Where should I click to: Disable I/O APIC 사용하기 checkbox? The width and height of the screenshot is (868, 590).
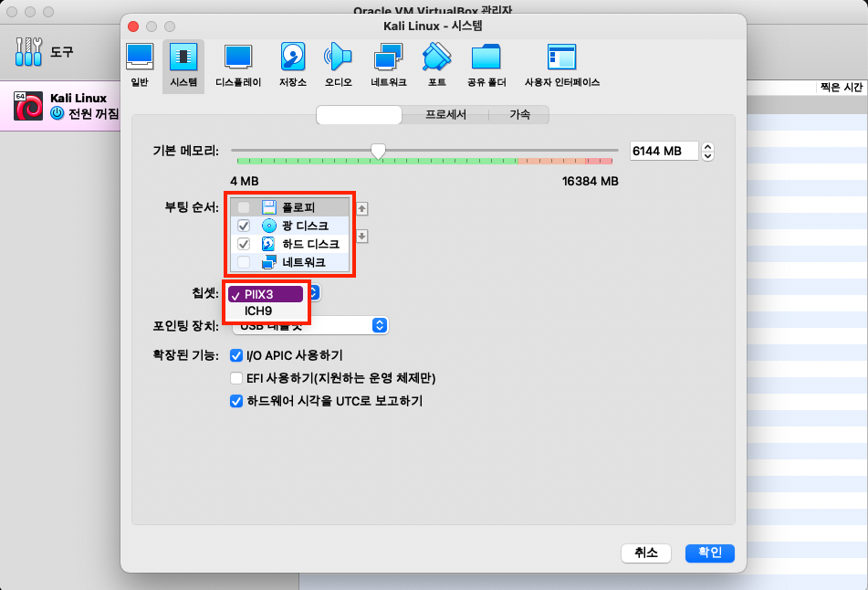click(236, 355)
